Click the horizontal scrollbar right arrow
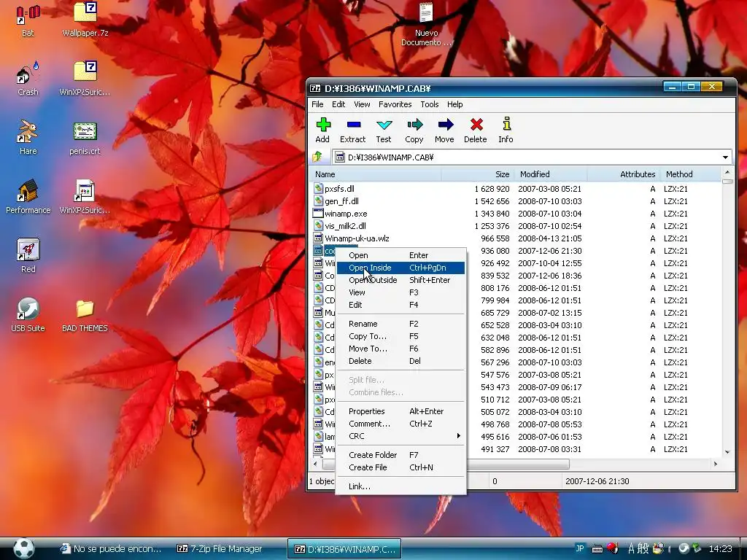The height and width of the screenshot is (560, 747). pos(715,464)
